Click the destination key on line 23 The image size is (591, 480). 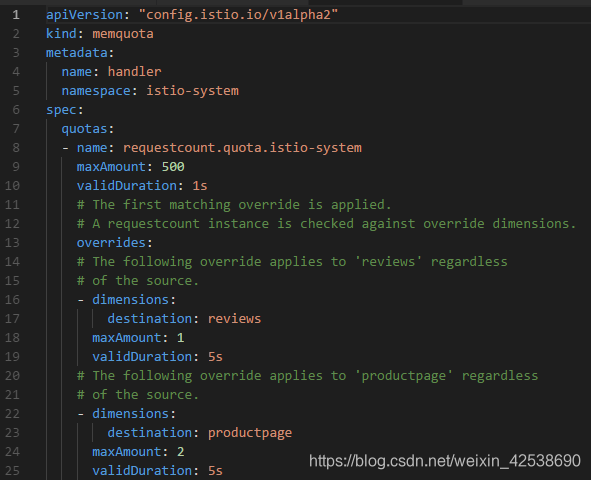tap(150, 433)
